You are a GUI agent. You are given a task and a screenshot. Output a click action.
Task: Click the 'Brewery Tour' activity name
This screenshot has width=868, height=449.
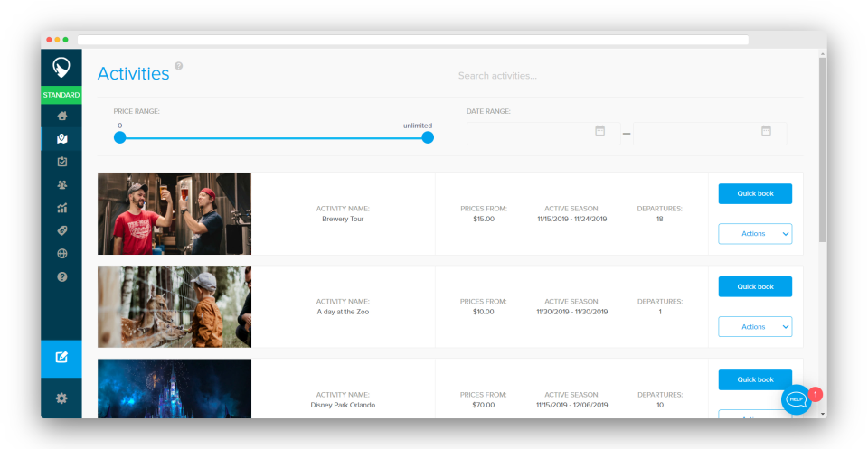click(x=343, y=219)
